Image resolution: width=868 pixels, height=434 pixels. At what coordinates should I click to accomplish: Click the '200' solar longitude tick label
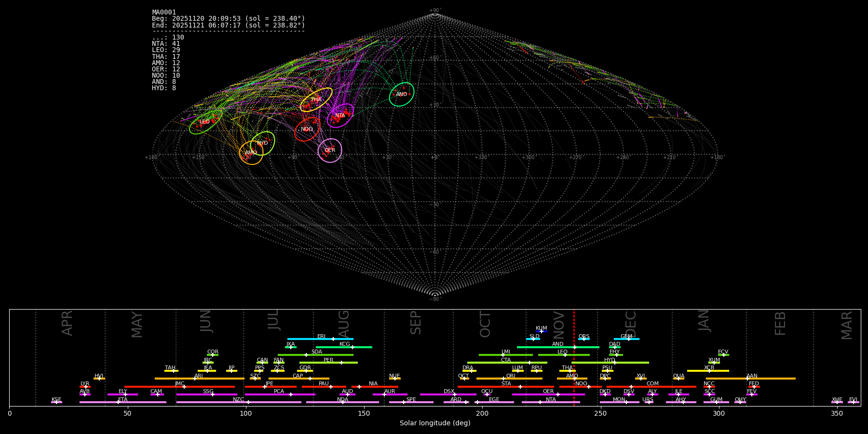pyautogui.click(x=482, y=414)
